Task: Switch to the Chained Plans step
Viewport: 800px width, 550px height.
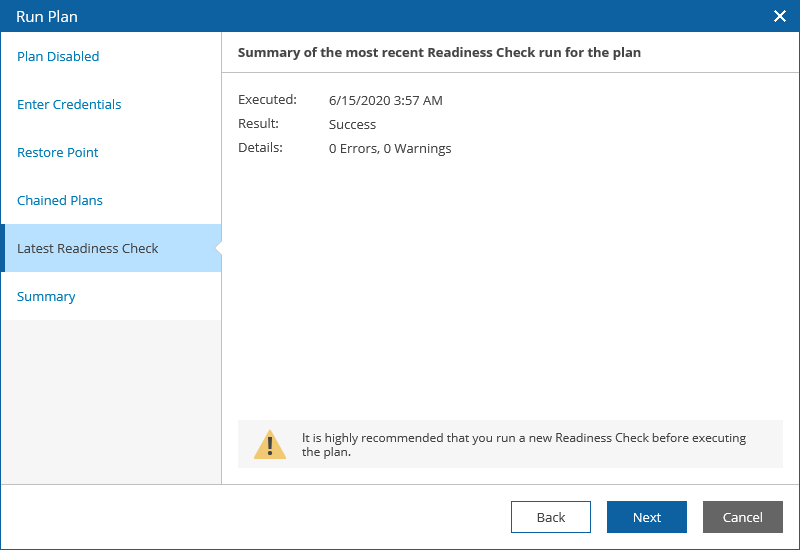Action: [x=60, y=201]
